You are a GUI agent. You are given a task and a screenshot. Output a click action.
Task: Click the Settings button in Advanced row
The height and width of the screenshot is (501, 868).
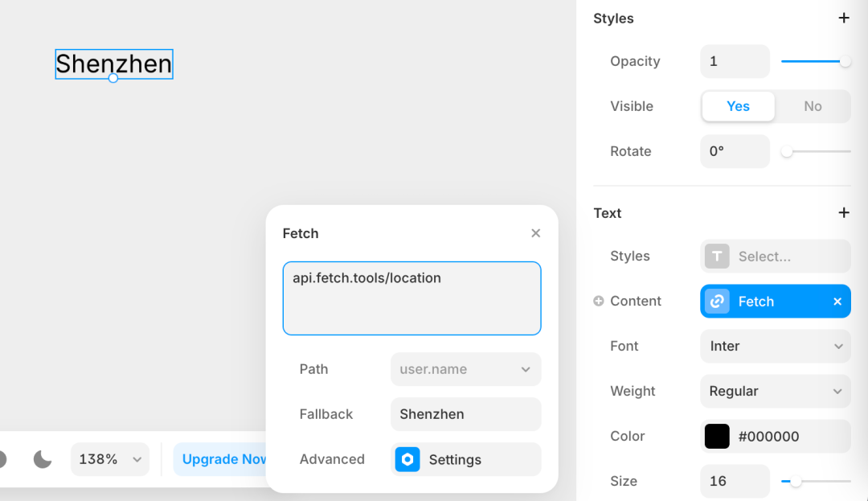(465, 459)
